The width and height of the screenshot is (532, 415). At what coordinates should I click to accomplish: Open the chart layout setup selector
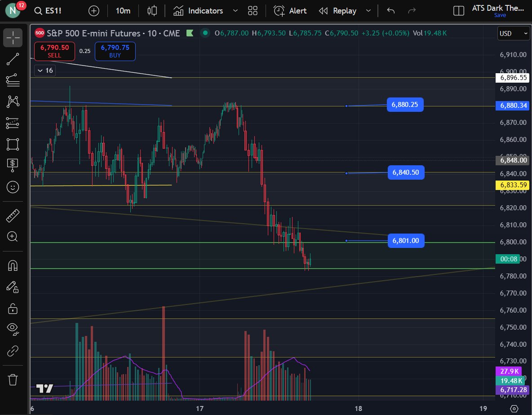click(459, 11)
